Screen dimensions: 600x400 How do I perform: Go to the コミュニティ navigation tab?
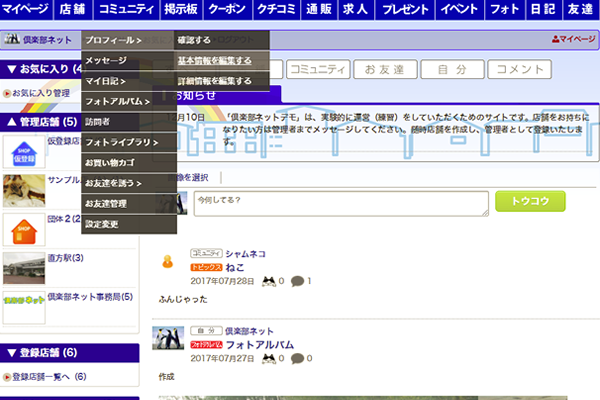tap(126, 9)
